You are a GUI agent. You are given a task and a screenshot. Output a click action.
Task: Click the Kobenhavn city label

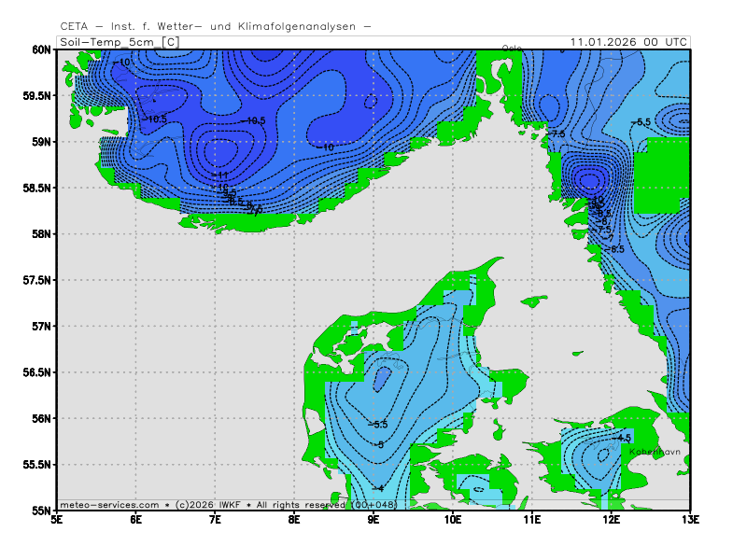pyautogui.click(x=655, y=452)
